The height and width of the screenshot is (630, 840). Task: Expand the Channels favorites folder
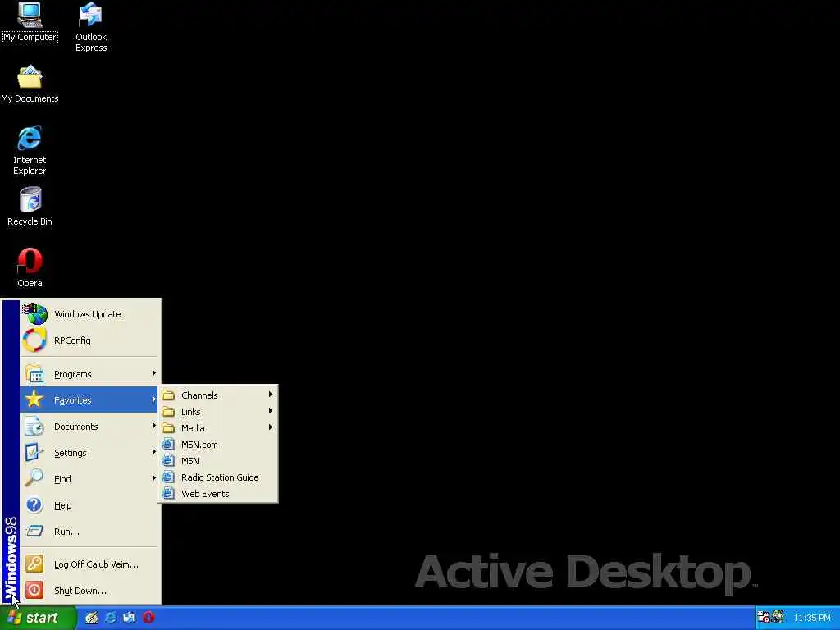coord(218,395)
